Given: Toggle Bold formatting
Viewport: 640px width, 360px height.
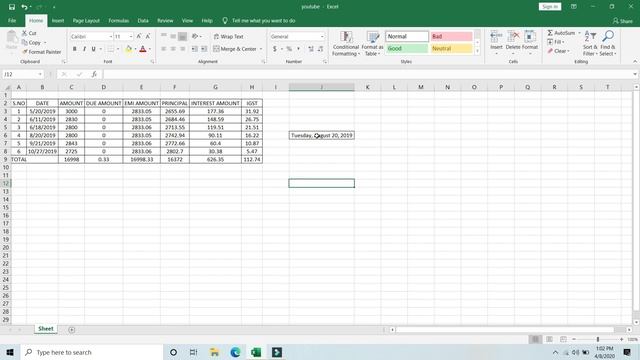Looking at the screenshot, I should (75, 49).
